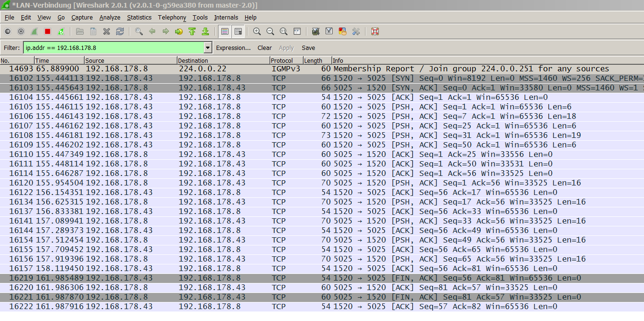
Task: Open the capture interfaces list icon
Action: tap(7, 31)
